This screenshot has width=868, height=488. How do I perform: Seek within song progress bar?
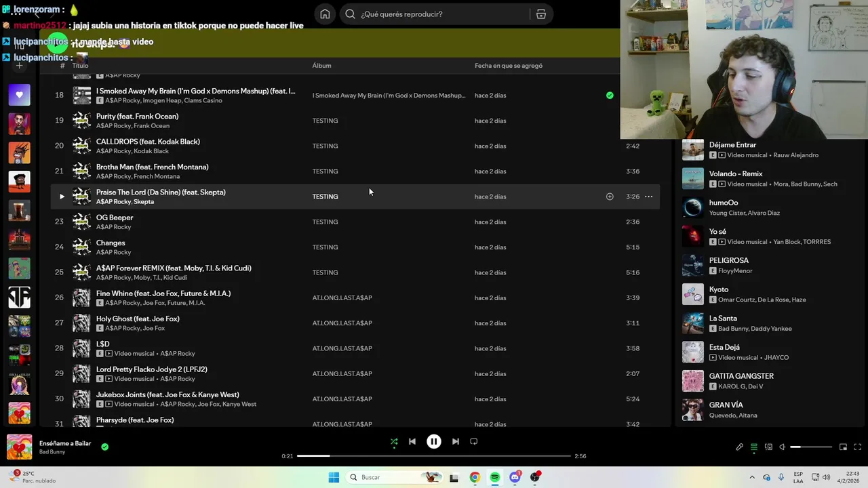point(434,456)
